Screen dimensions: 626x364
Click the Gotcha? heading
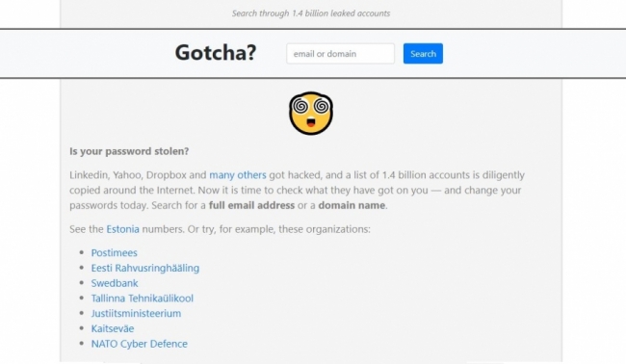pyautogui.click(x=216, y=52)
